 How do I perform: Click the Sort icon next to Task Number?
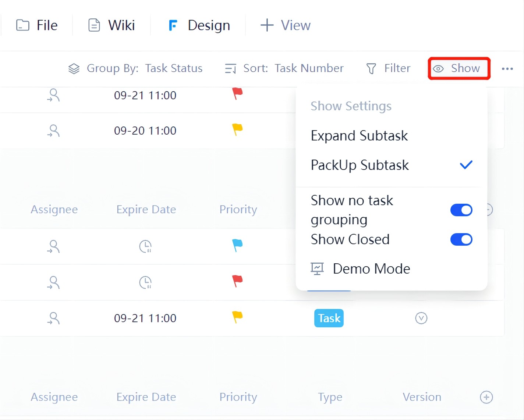(230, 68)
